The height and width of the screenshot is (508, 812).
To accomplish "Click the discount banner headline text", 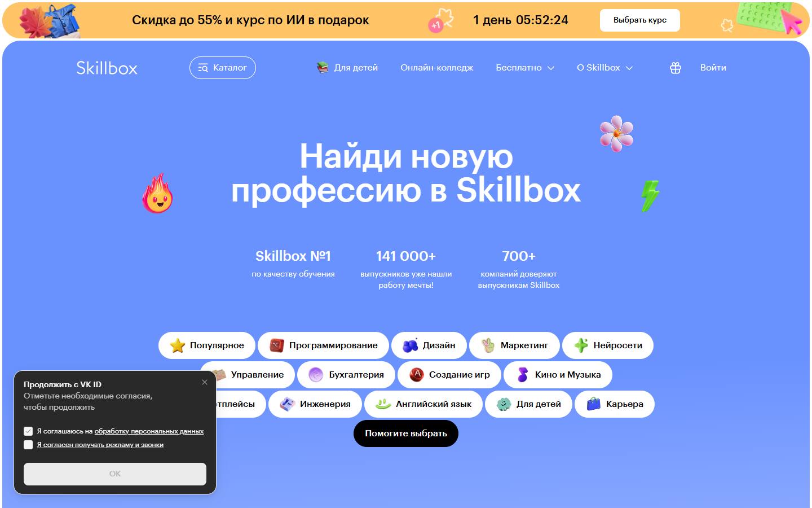I will [x=250, y=20].
